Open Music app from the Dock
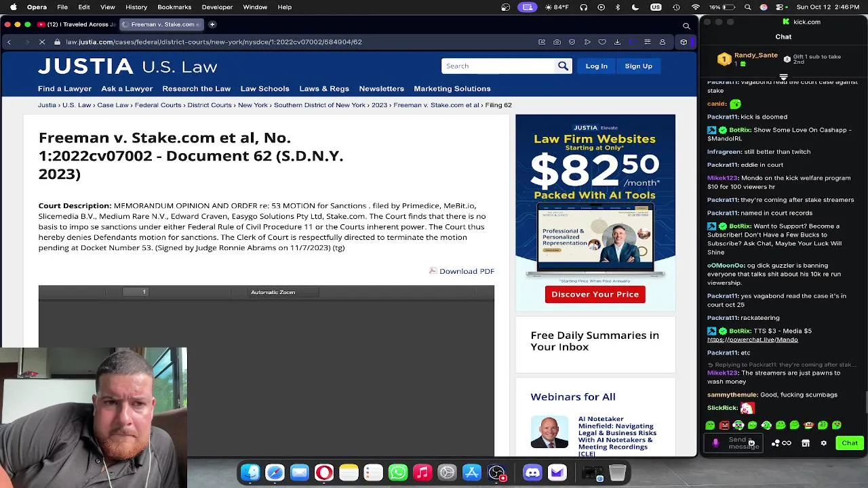 422,472
